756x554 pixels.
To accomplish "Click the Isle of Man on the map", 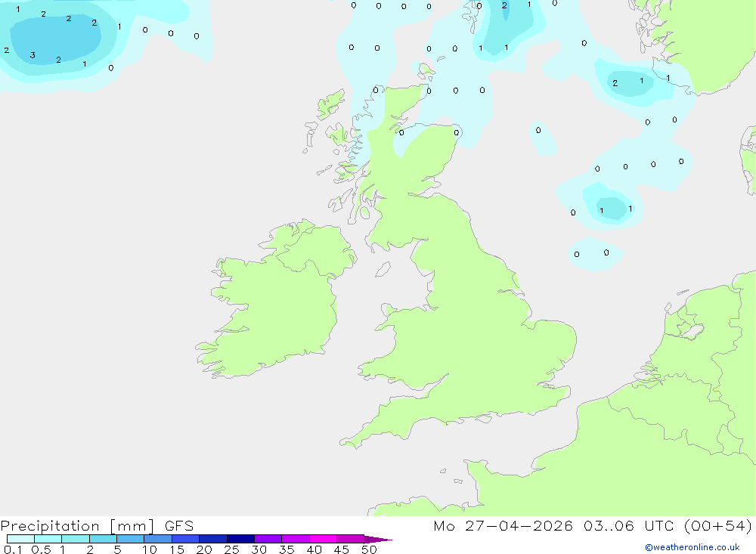I will (383, 270).
